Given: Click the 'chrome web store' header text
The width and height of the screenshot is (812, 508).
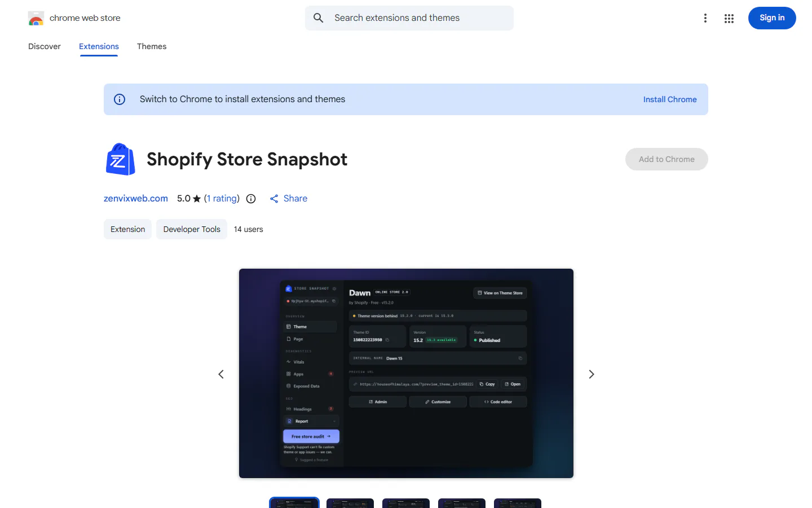Looking at the screenshot, I should (x=85, y=18).
